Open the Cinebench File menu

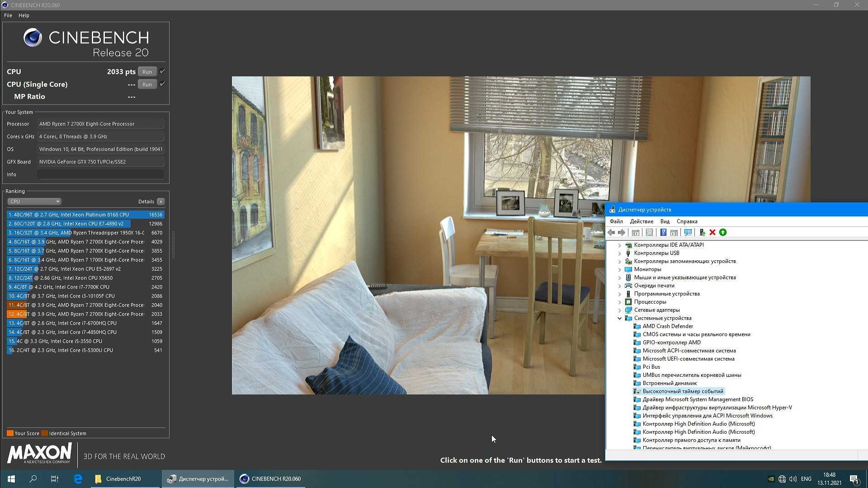[x=8, y=15]
